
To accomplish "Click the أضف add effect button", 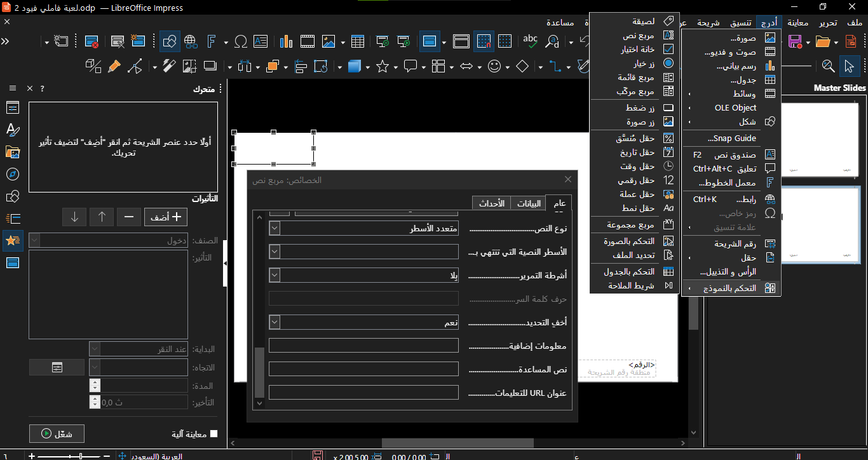I will pos(166,217).
